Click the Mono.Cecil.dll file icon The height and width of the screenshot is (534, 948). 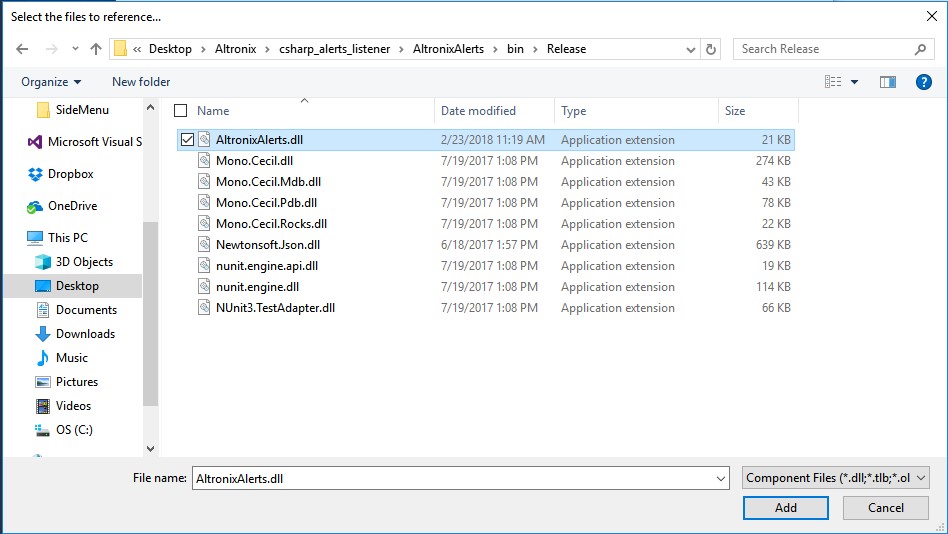click(x=204, y=160)
